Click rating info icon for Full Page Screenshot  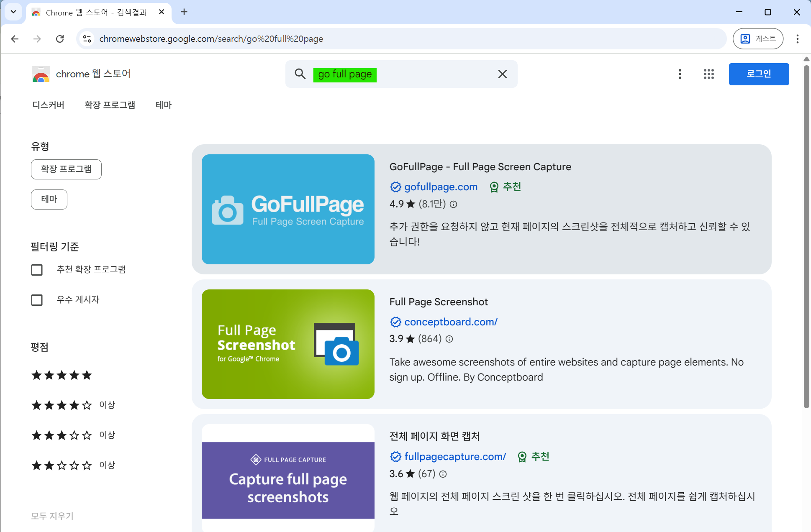pos(449,339)
